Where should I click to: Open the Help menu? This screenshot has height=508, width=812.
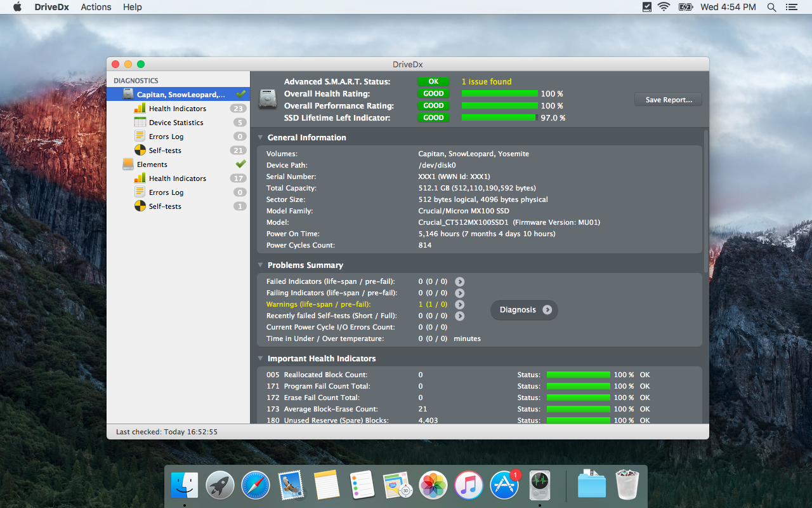[x=133, y=7]
